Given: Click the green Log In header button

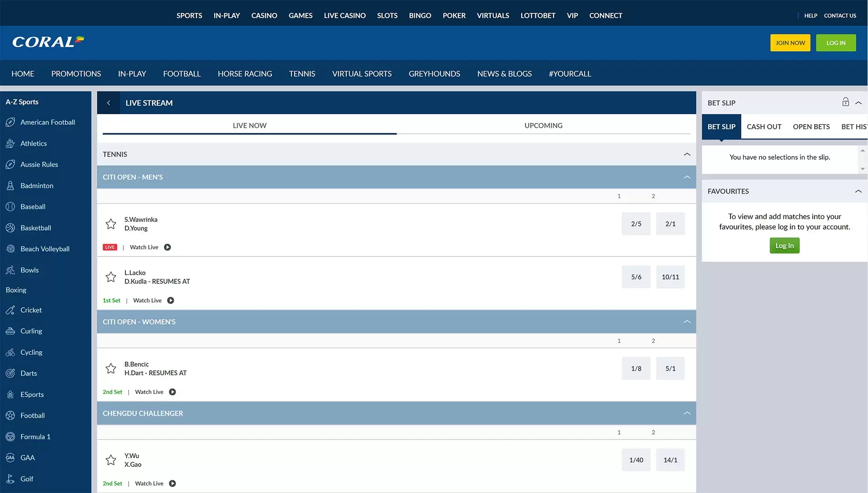Looking at the screenshot, I should click(836, 43).
